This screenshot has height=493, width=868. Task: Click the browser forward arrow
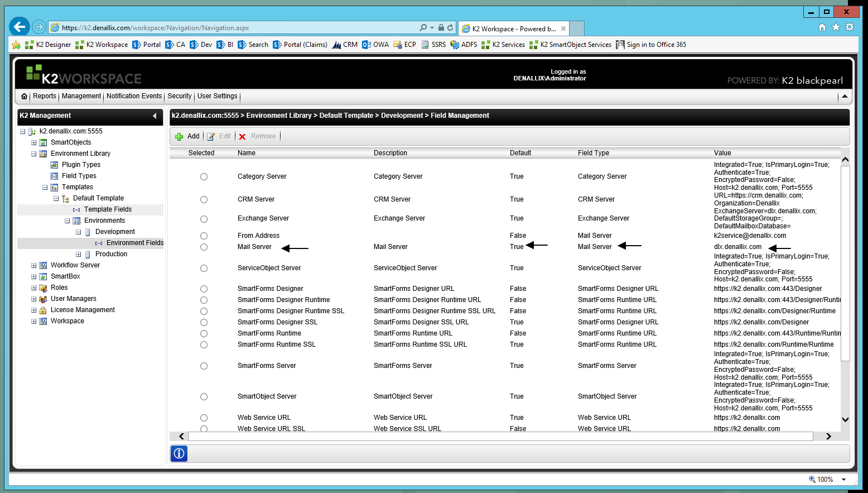pyautogui.click(x=38, y=27)
